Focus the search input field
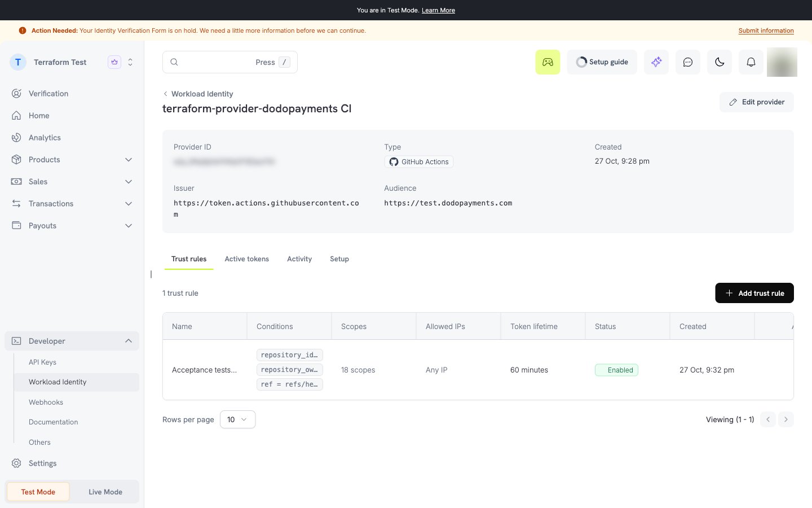The width and height of the screenshot is (812, 508). point(230,62)
